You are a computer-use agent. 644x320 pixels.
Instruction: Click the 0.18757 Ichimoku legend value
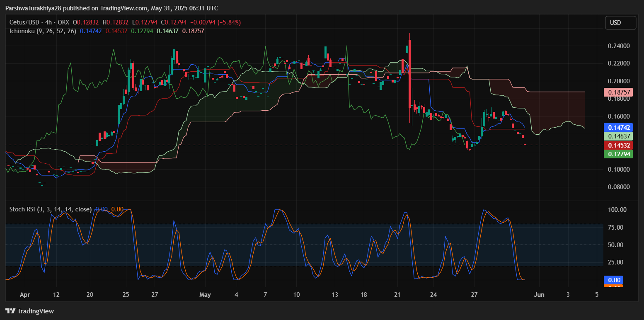click(x=193, y=31)
